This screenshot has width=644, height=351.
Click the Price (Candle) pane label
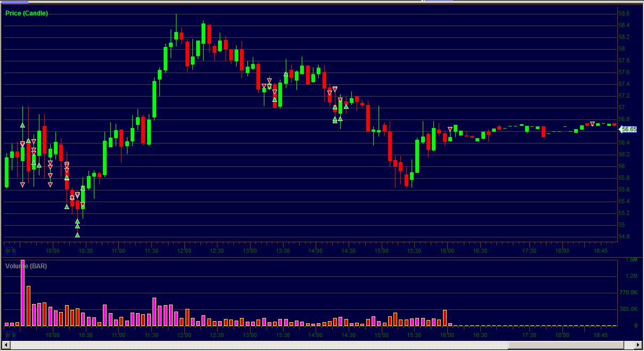click(27, 13)
